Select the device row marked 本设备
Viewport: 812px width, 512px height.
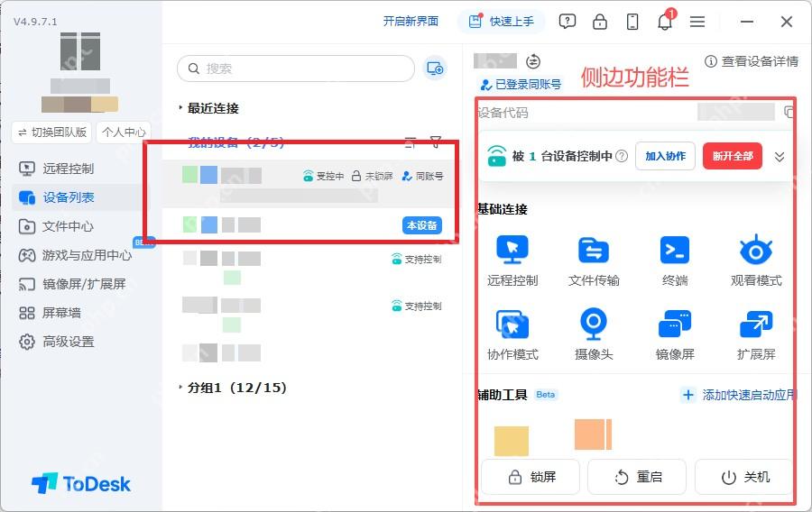pos(309,225)
